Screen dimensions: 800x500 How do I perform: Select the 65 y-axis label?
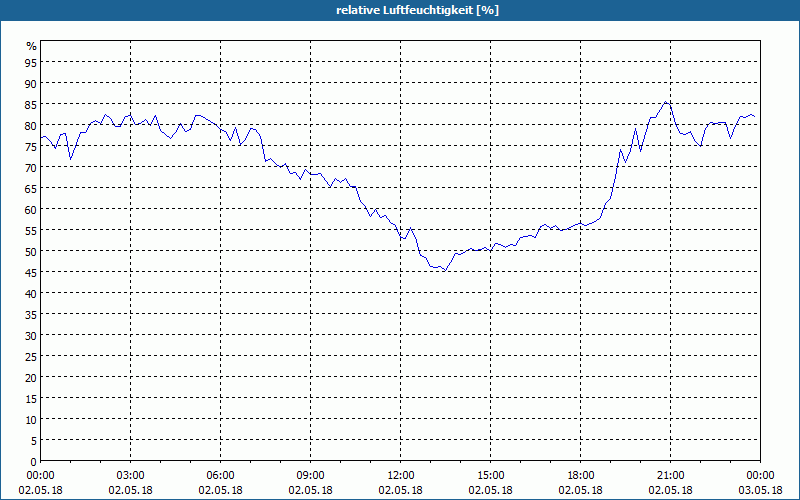tap(31, 188)
